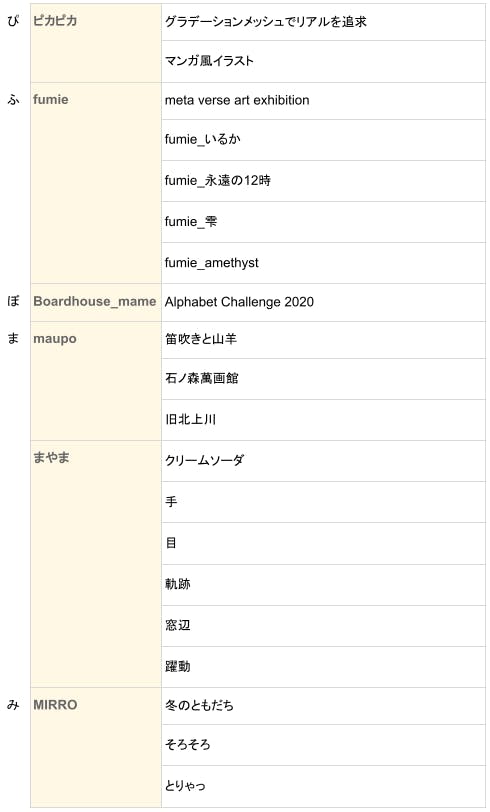Click the fumie_いるか work title
The image size is (490, 812).
tap(203, 139)
